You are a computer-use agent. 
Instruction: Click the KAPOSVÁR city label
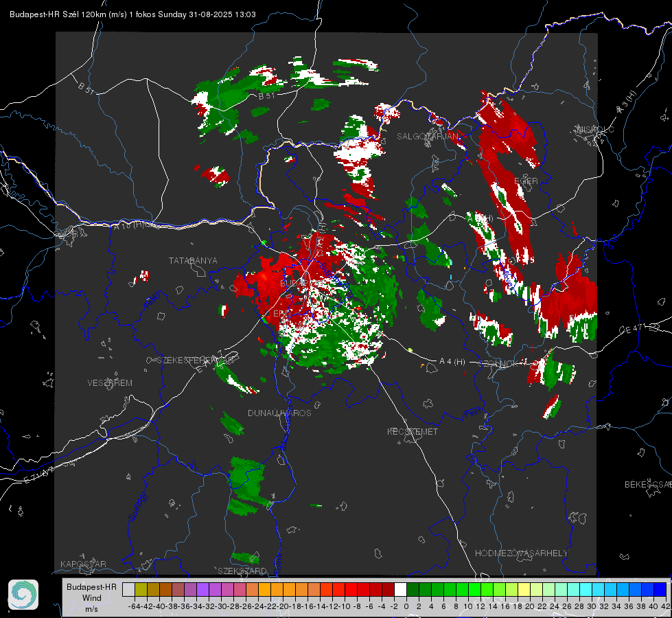point(83,564)
